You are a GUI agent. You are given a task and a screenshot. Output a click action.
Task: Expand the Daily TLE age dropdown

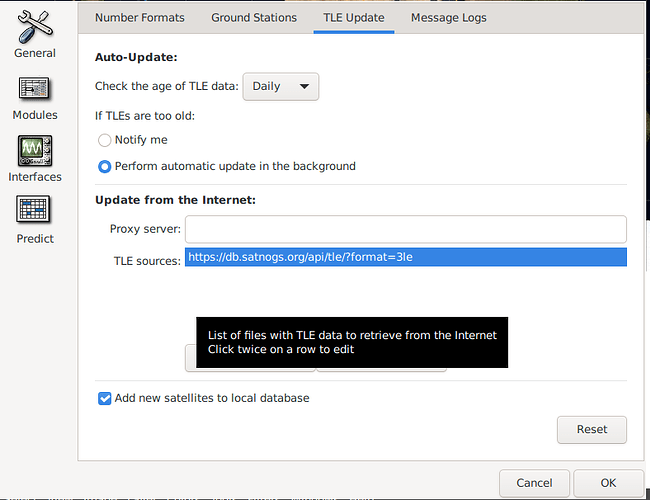pos(281,87)
